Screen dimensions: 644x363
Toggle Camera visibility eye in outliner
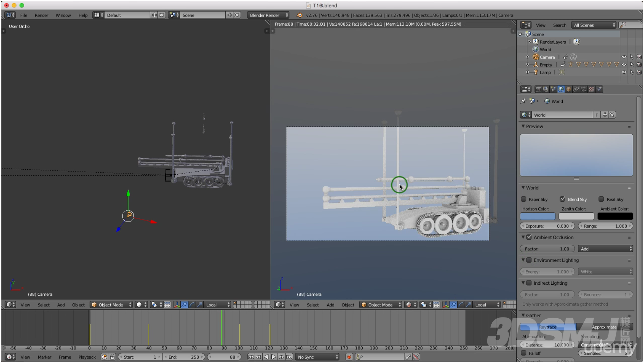coord(624,57)
